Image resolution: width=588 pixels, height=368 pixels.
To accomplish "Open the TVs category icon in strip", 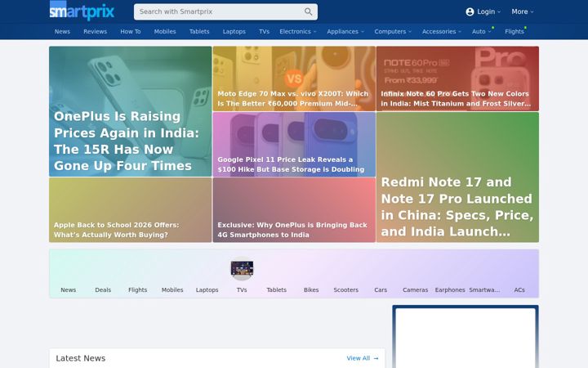I will (x=242, y=269).
